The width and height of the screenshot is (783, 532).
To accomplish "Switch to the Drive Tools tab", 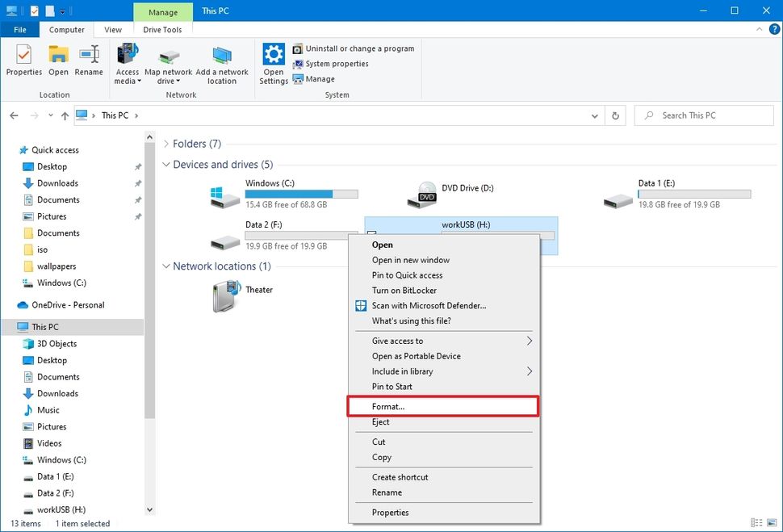I will coord(162,29).
